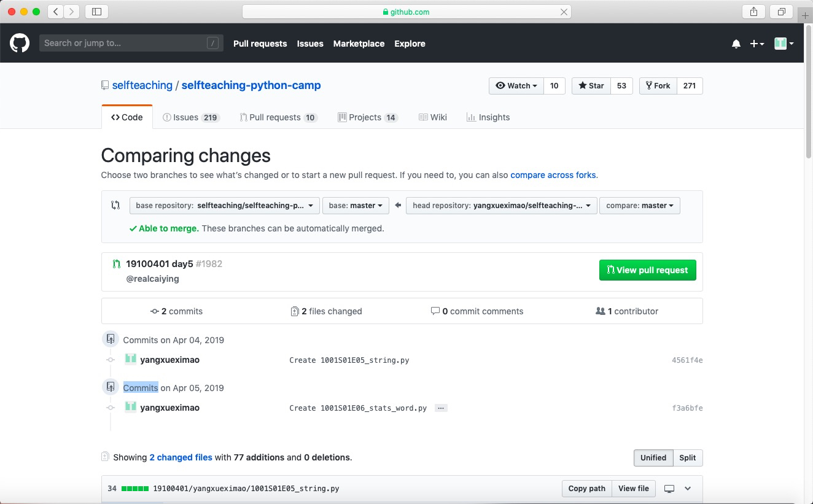Open Pull requests in the top navigation
The width and height of the screenshot is (813, 504).
pyautogui.click(x=260, y=44)
